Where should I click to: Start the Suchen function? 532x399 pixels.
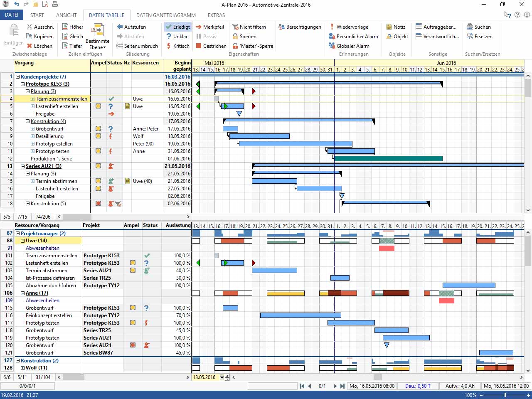pos(480,27)
